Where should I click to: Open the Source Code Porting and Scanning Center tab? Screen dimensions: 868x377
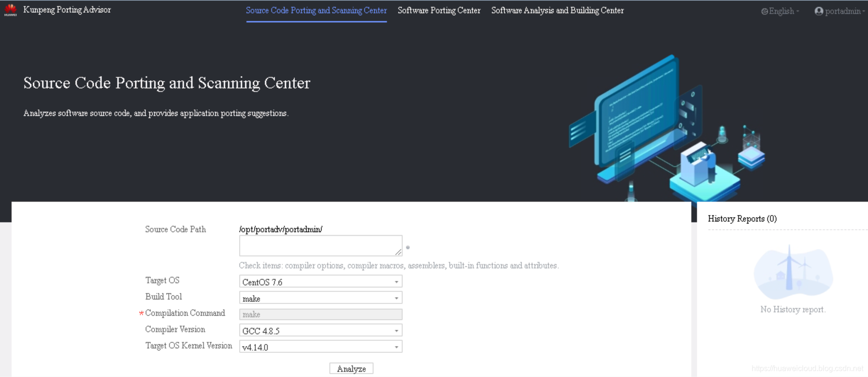click(316, 10)
